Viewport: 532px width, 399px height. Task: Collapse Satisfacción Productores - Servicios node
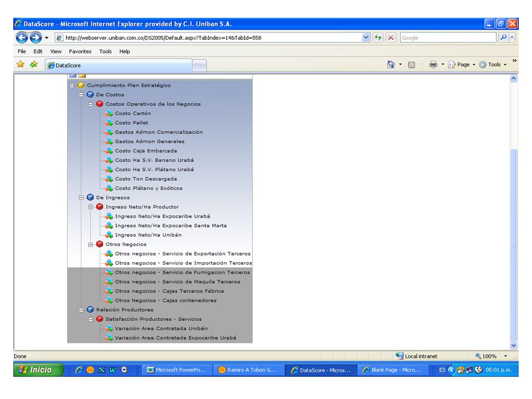(x=90, y=319)
